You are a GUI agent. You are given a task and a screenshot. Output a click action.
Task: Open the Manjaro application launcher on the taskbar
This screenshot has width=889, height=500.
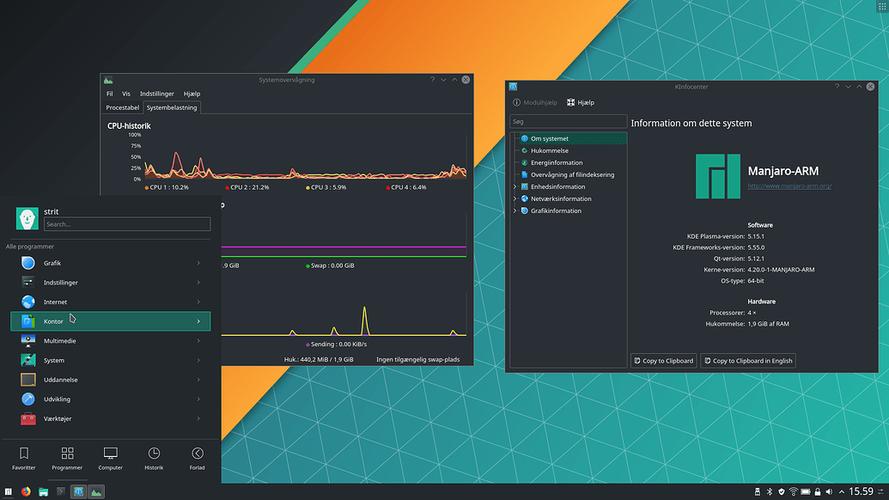coord(8,491)
